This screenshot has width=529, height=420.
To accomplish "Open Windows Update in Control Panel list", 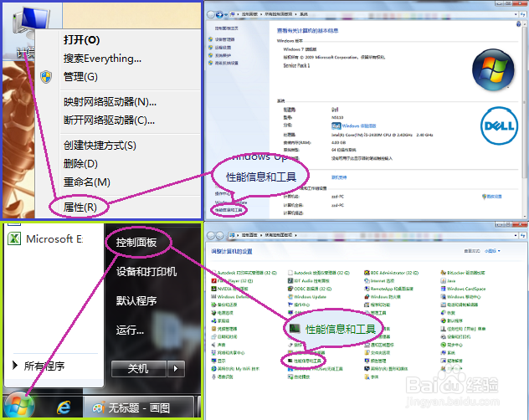I will click(307, 297).
